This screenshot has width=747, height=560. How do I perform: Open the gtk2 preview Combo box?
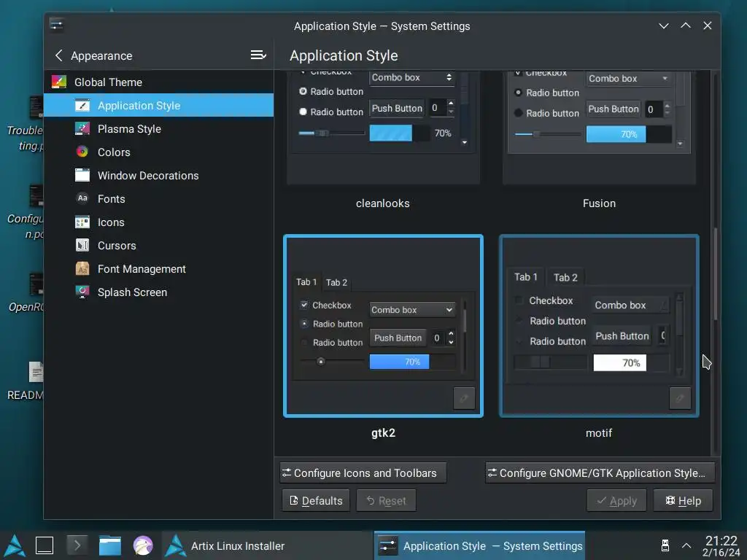(412, 309)
